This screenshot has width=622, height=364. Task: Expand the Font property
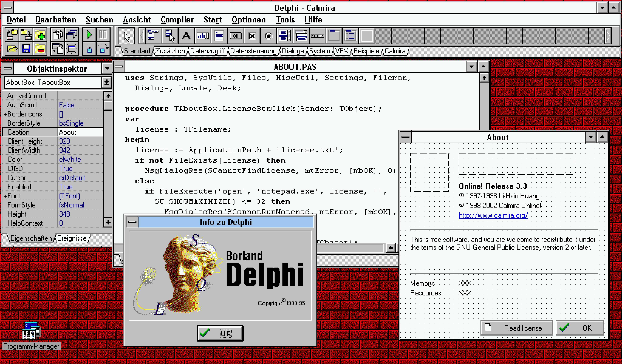[x=6, y=196]
